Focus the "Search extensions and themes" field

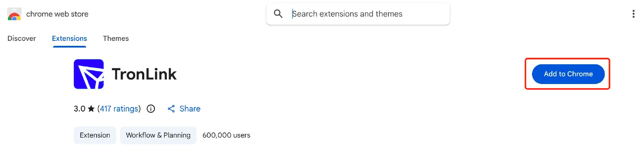(x=366, y=14)
